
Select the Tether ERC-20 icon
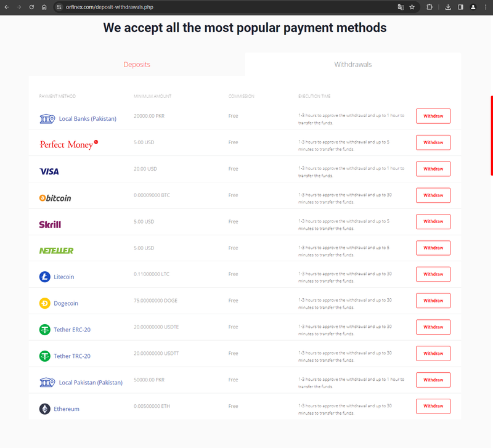click(44, 330)
